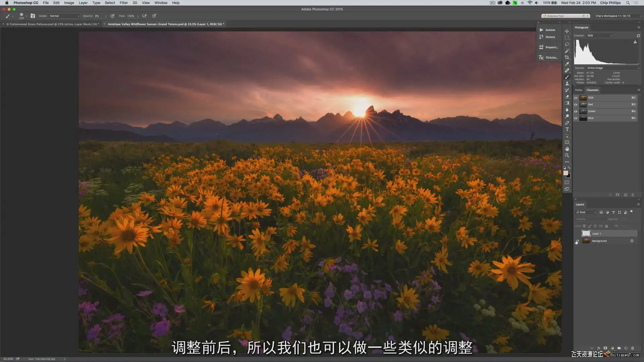
Task: Open the brush panel toggle icon
Action: point(33,16)
